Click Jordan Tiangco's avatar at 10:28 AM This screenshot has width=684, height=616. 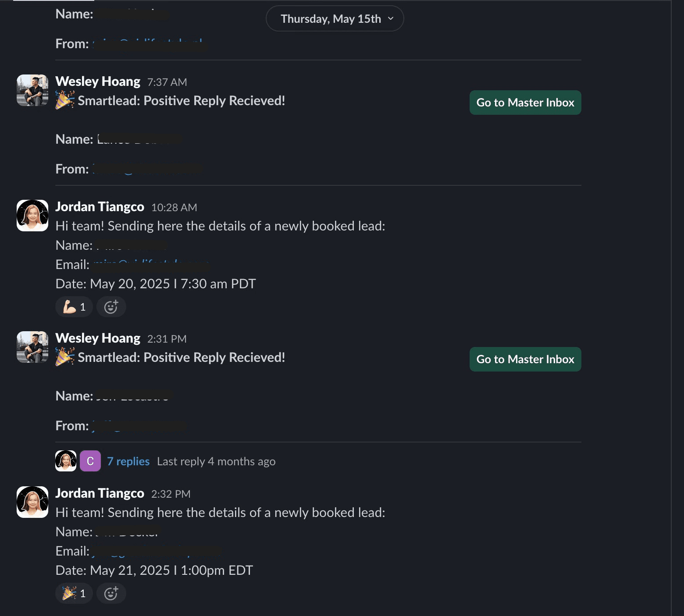(32, 216)
